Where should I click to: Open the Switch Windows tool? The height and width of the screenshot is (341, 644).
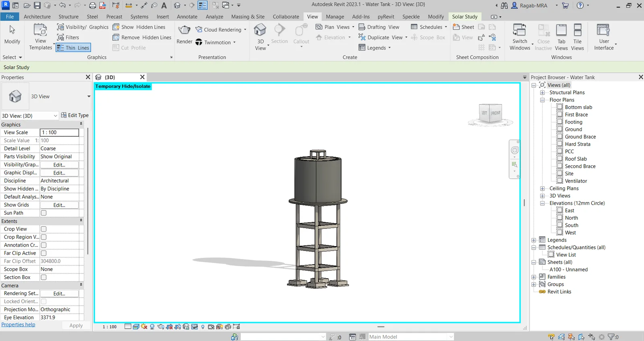pyautogui.click(x=520, y=37)
